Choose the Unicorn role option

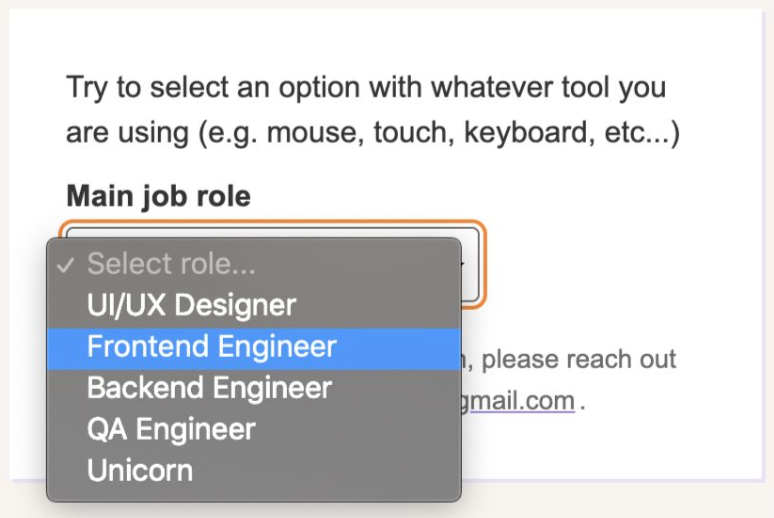(x=140, y=470)
